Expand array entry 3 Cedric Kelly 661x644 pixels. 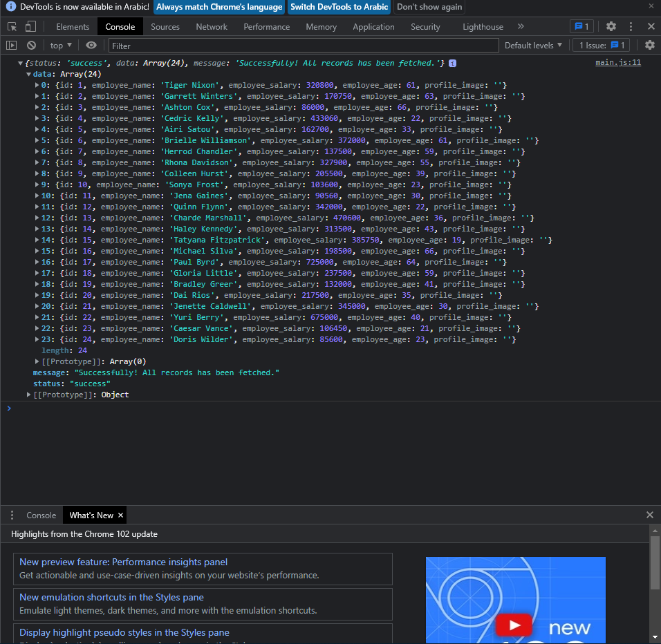pyautogui.click(x=37, y=118)
